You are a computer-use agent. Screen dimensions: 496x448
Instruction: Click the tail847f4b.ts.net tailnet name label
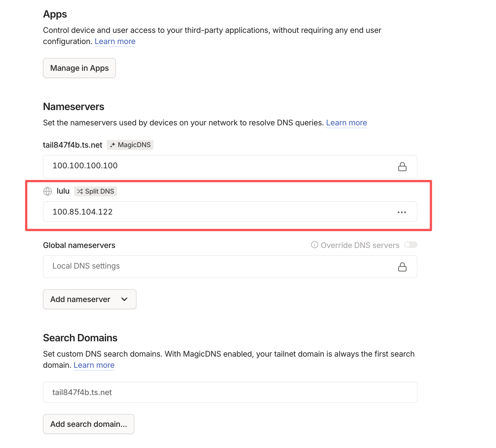tap(73, 145)
